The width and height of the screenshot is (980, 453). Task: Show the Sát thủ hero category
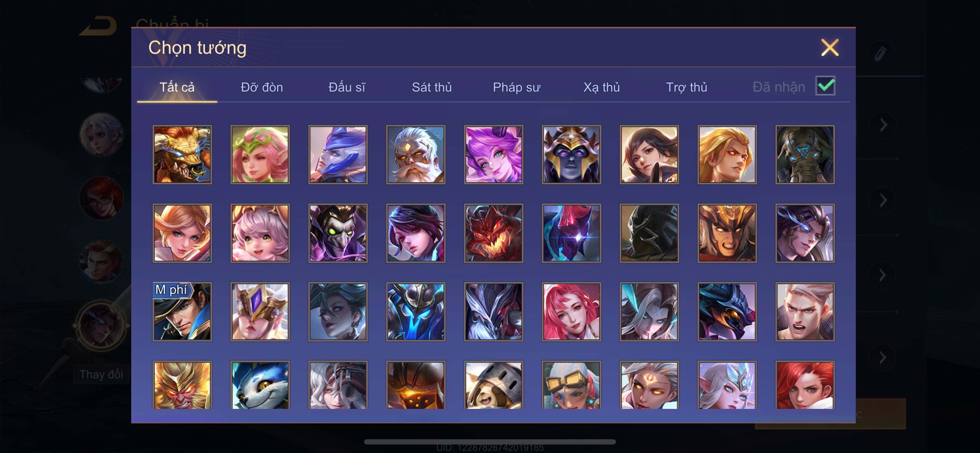point(432,87)
